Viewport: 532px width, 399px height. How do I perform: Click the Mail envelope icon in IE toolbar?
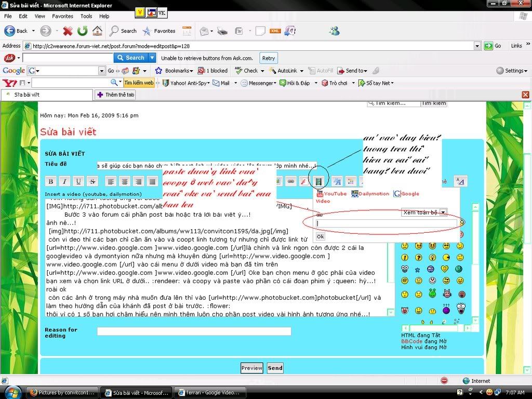click(x=204, y=31)
